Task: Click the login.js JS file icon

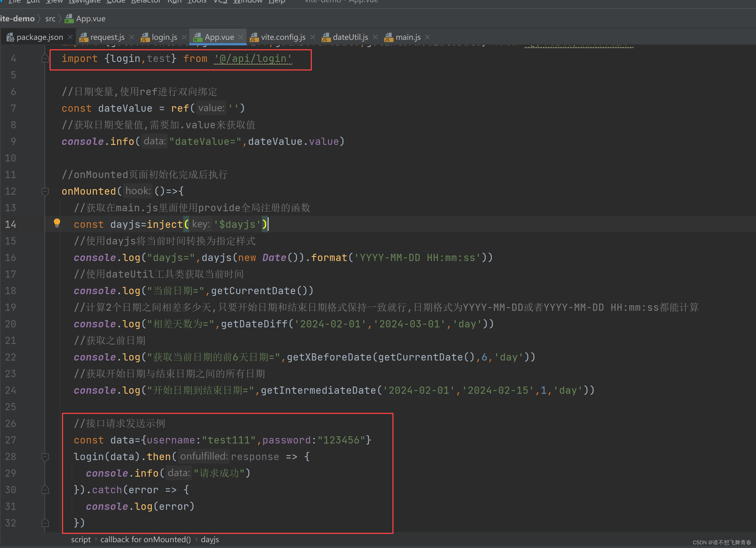Action: 145,37
